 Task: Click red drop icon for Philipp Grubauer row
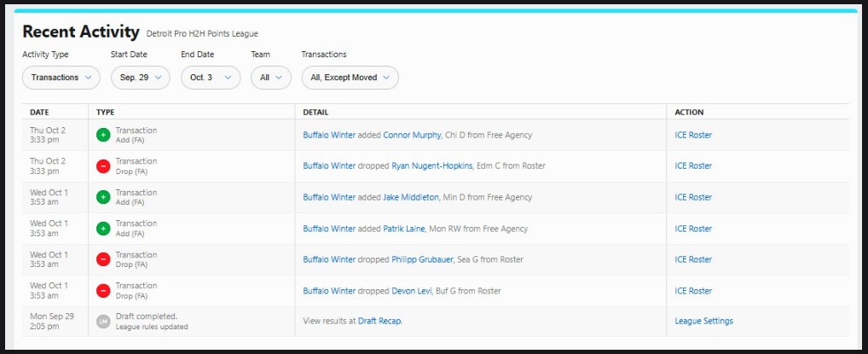click(x=103, y=259)
